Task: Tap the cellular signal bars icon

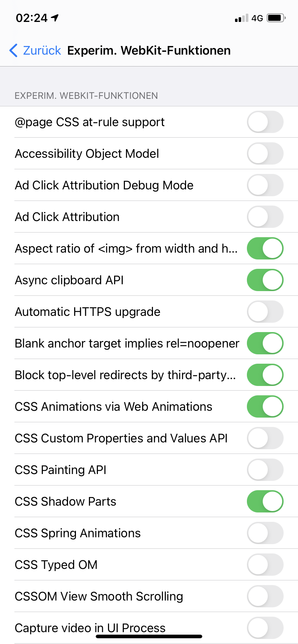Action: click(x=241, y=18)
